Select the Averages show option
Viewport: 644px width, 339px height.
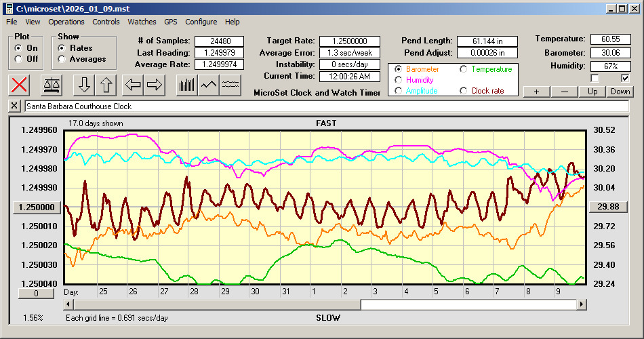point(62,59)
